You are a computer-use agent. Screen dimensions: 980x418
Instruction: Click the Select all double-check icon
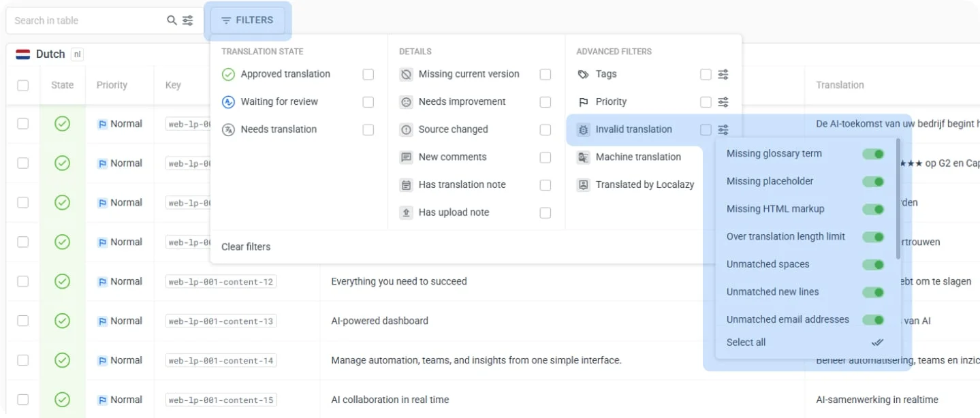[x=877, y=342]
